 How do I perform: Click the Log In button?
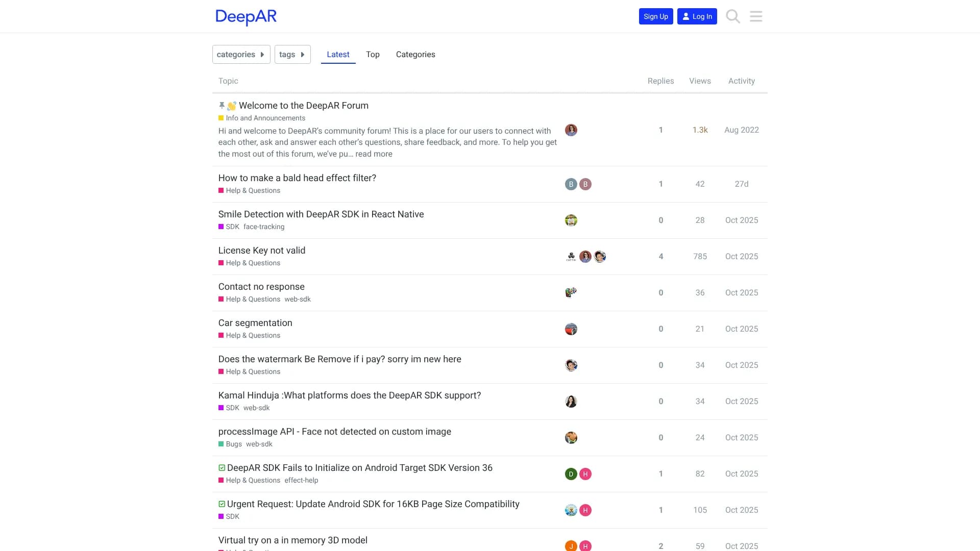click(697, 16)
